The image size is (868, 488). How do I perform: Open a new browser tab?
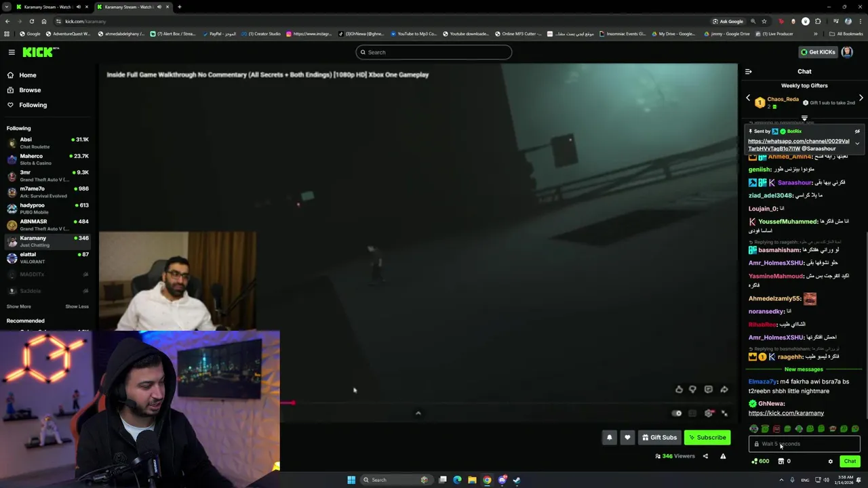pos(179,7)
